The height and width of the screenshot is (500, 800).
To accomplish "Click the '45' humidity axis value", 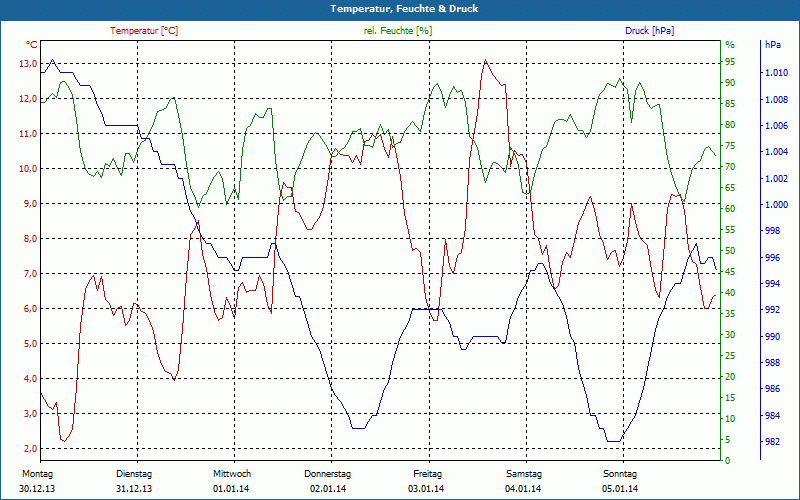I will coord(730,272).
